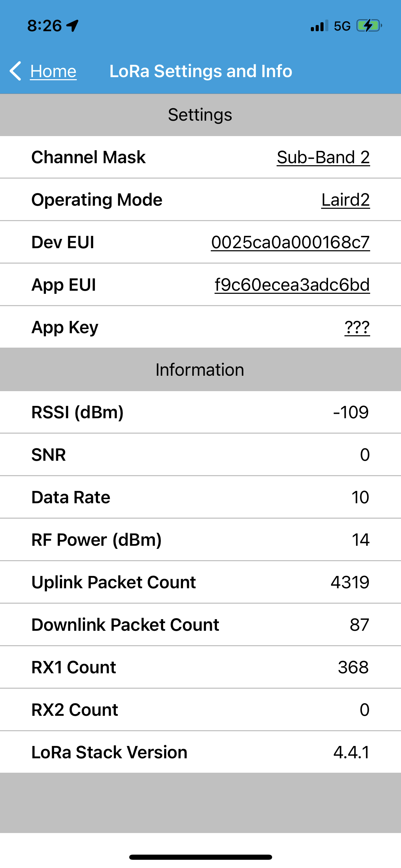Viewport: 401px width, 868px height.
Task: Tap the LoRa Settings and Info title
Action: point(200,71)
